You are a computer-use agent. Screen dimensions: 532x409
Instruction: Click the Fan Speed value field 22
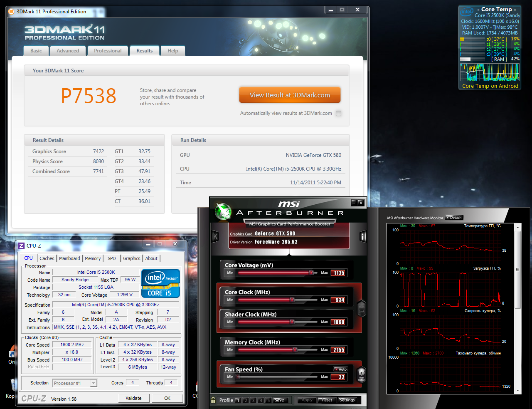coord(338,377)
